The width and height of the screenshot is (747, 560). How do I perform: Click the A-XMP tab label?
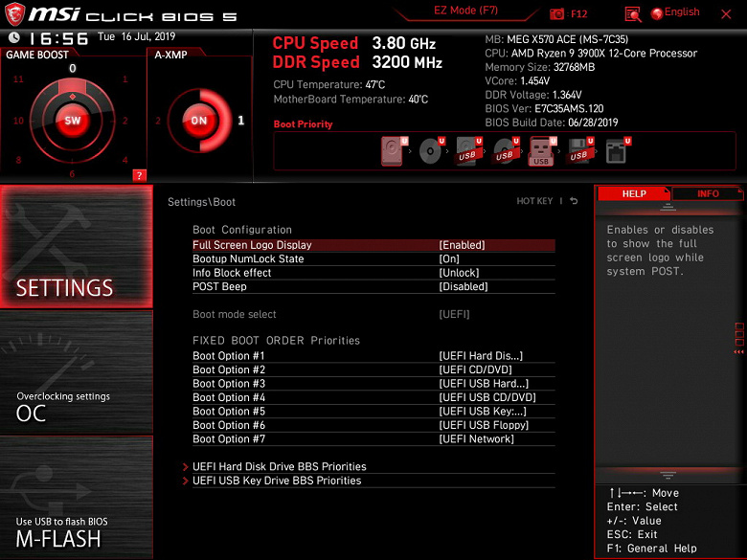170,55
